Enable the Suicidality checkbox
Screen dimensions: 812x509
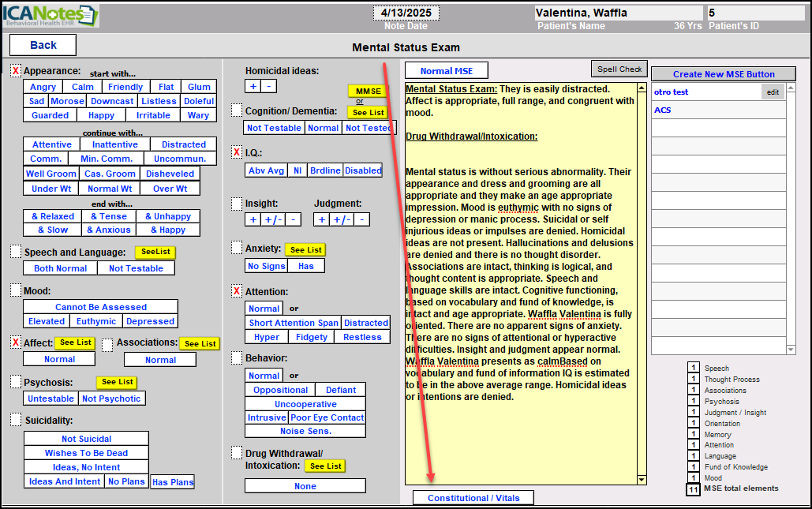click(16, 420)
